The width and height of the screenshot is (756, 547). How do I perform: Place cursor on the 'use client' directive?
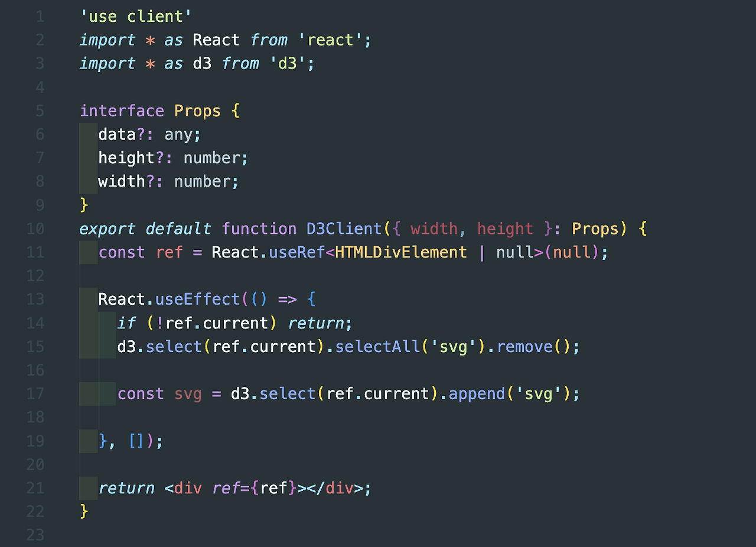tap(136, 17)
